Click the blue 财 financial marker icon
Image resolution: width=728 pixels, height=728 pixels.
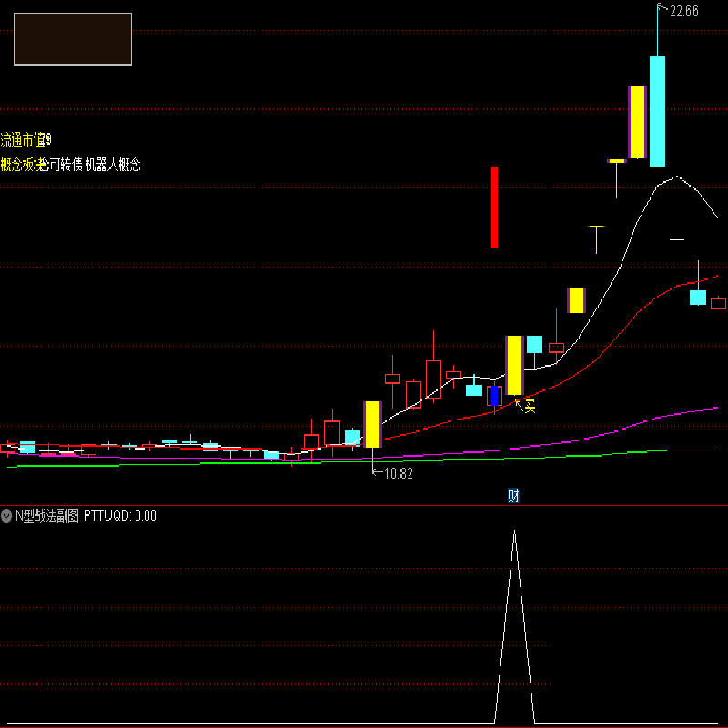click(513, 496)
